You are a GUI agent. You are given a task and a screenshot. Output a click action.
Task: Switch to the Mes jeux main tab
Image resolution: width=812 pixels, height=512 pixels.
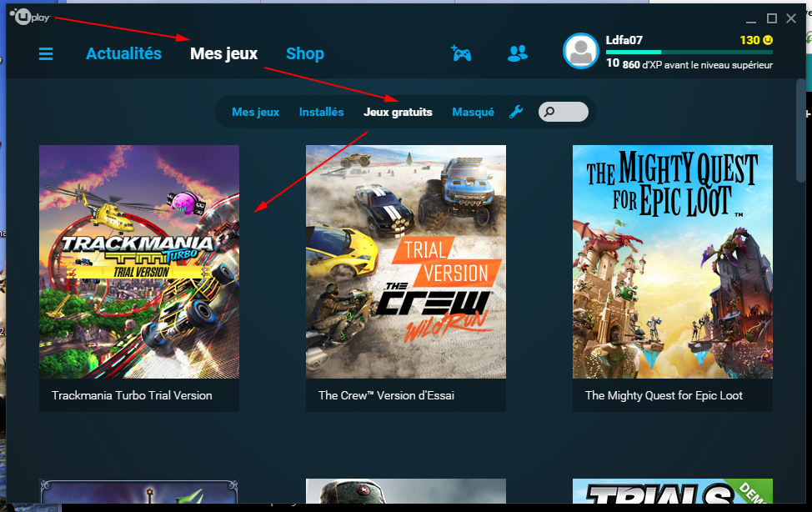point(223,53)
